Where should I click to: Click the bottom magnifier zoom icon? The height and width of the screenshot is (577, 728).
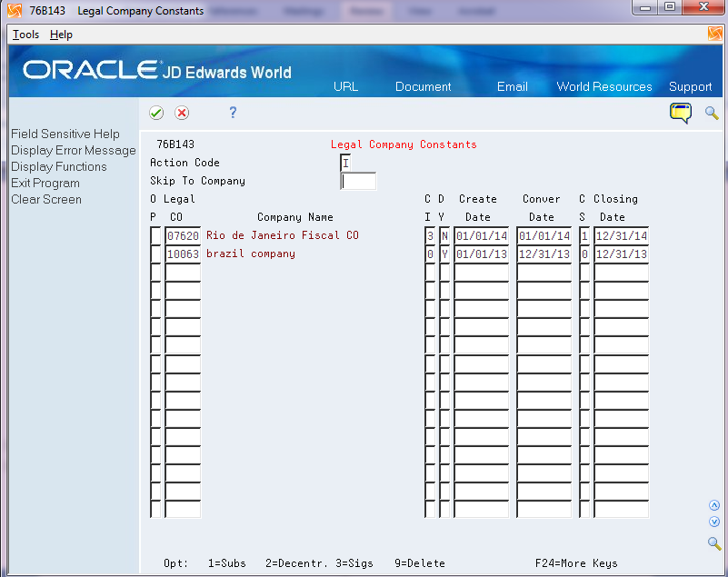pos(714,543)
